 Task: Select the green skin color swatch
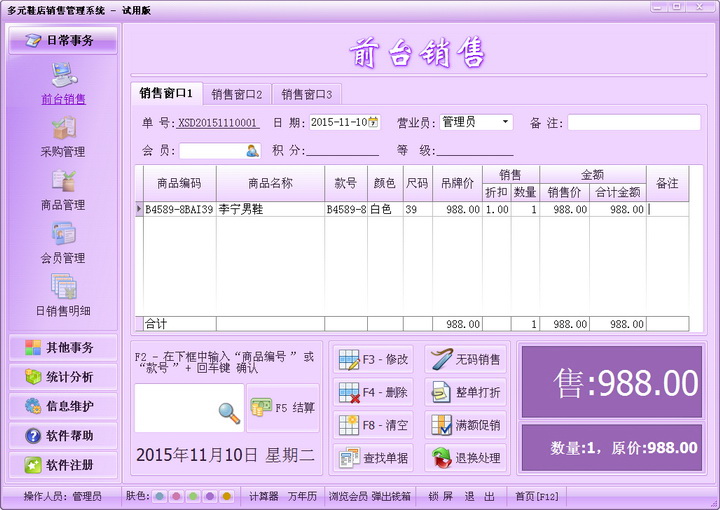[x=193, y=496]
